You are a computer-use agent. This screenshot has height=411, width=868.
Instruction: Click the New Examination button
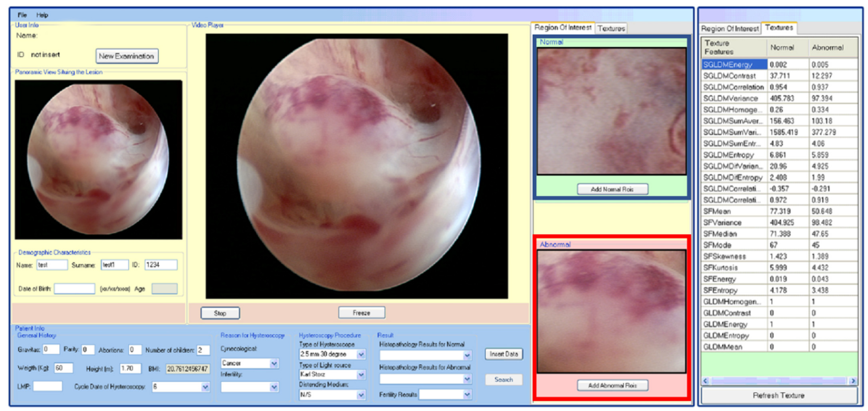[127, 56]
